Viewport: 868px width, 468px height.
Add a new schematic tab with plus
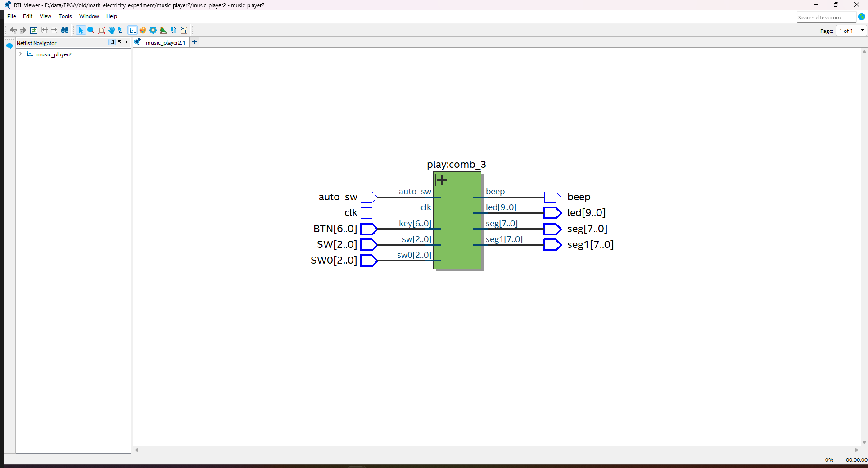click(x=194, y=42)
